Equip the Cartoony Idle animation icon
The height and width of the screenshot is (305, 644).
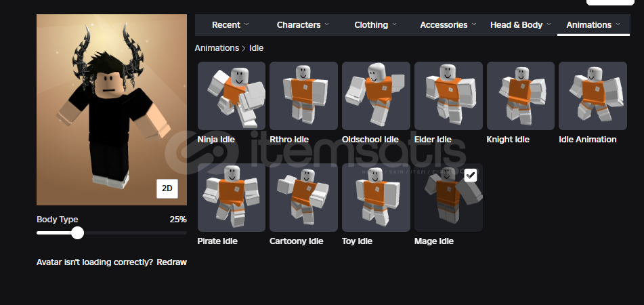point(303,197)
